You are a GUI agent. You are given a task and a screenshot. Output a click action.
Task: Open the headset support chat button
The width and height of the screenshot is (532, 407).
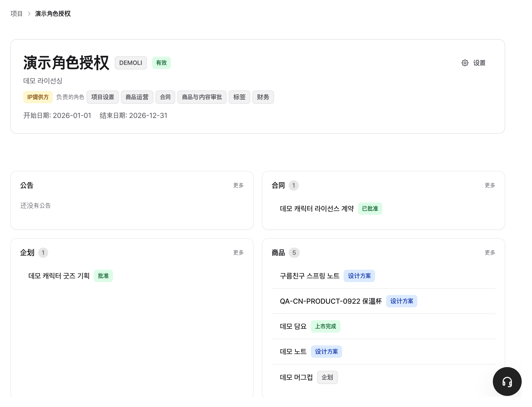507,381
